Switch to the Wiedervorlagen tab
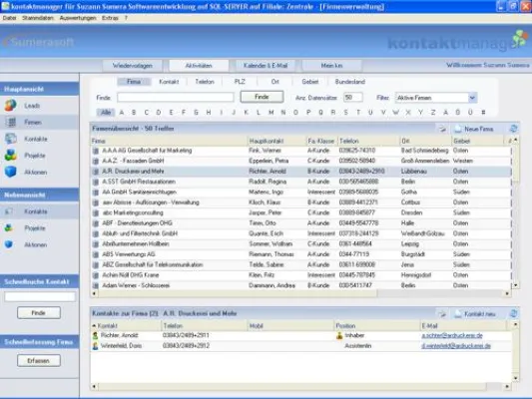Viewport: 532px width, 399px height. pos(133,66)
